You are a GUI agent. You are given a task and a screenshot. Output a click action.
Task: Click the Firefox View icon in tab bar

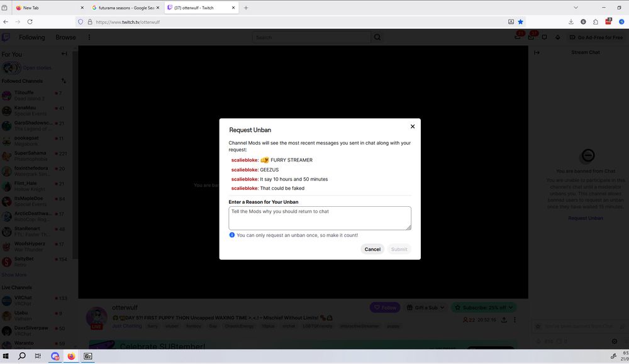tap(4, 8)
